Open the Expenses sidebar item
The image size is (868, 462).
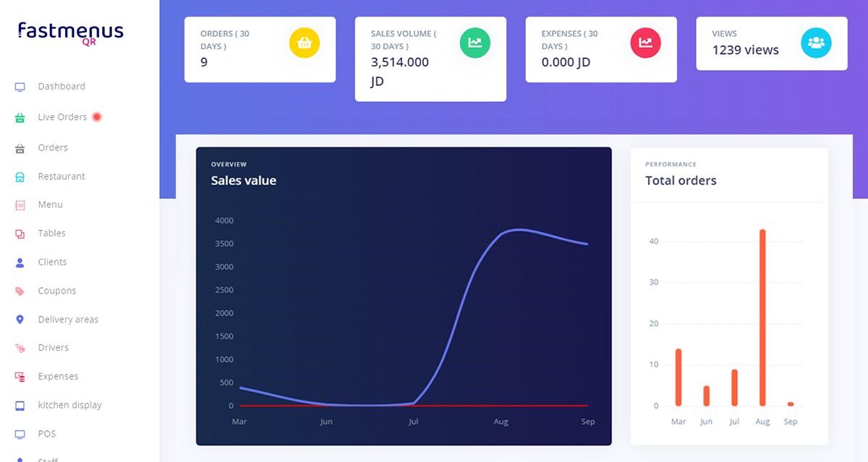click(58, 377)
